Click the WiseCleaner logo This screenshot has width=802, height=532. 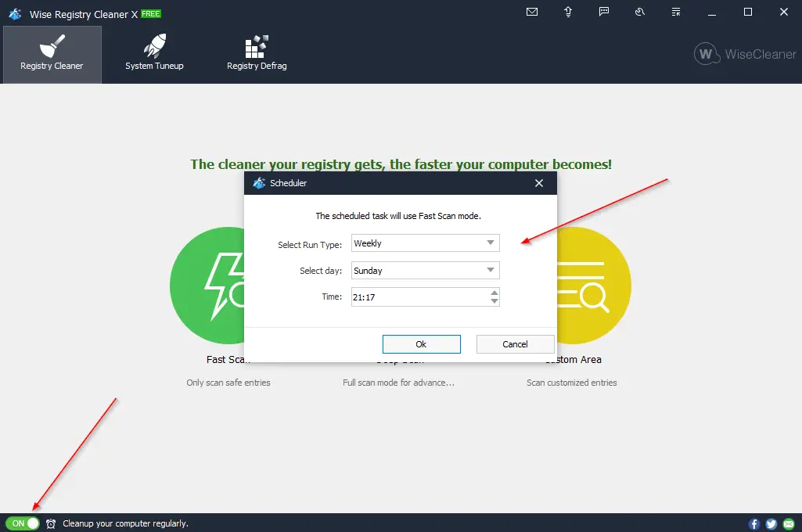(x=745, y=54)
